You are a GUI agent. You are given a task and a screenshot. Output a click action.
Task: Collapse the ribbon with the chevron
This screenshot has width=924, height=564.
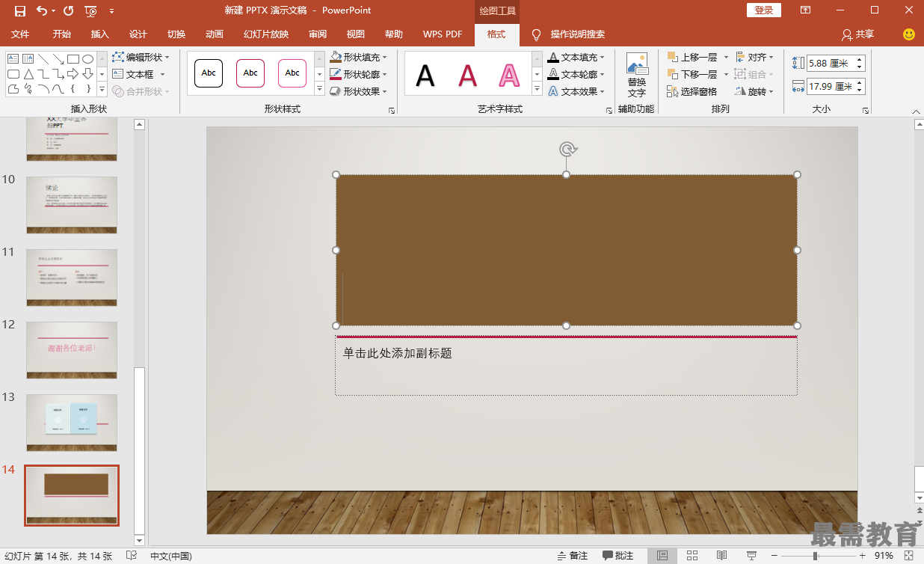[x=916, y=111]
